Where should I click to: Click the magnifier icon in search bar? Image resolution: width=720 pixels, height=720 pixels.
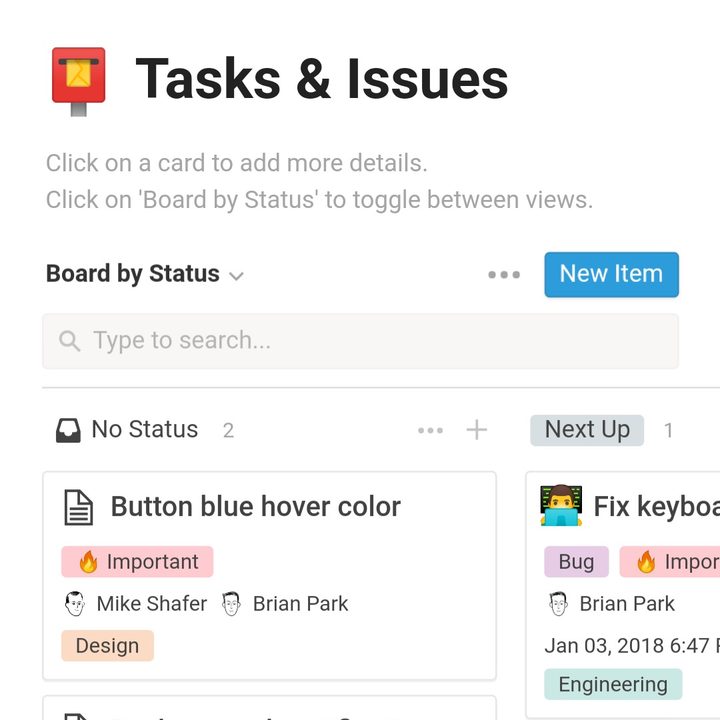click(x=69, y=341)
